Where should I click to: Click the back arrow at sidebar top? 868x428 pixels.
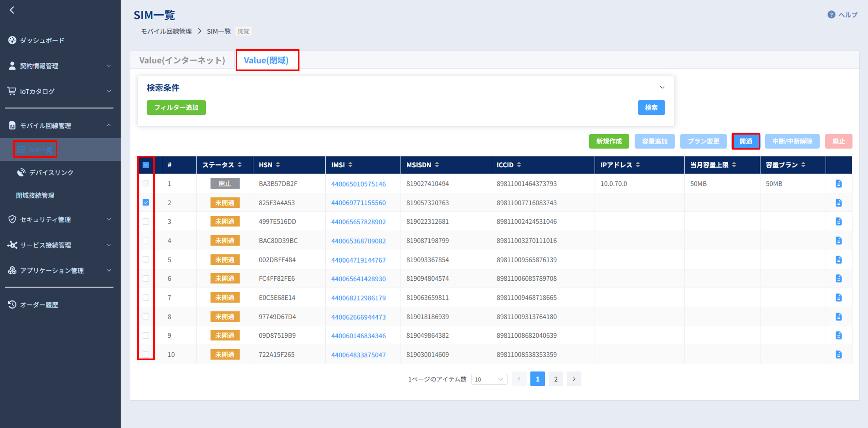point(12,10)
